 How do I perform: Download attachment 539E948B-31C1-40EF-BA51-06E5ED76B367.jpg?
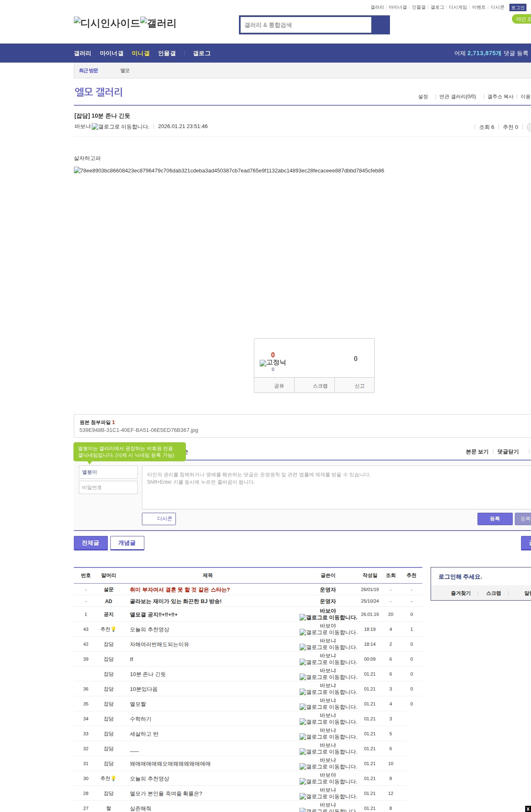139,430
